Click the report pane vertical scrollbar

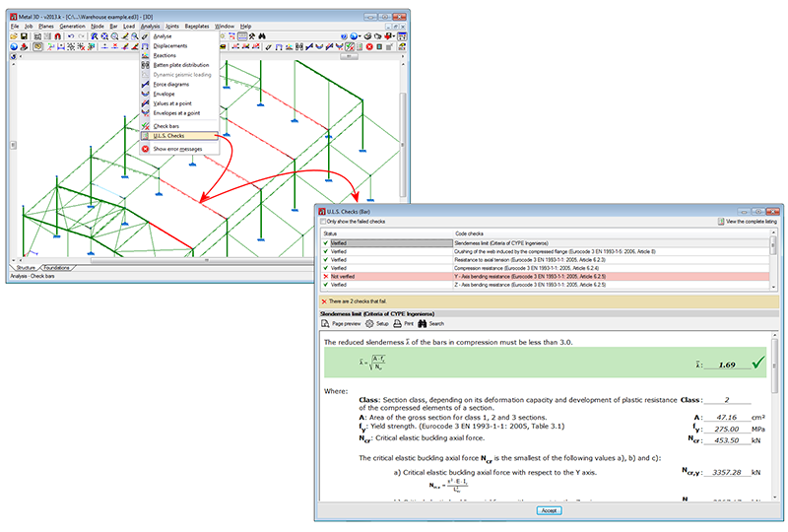click(775, 417)
